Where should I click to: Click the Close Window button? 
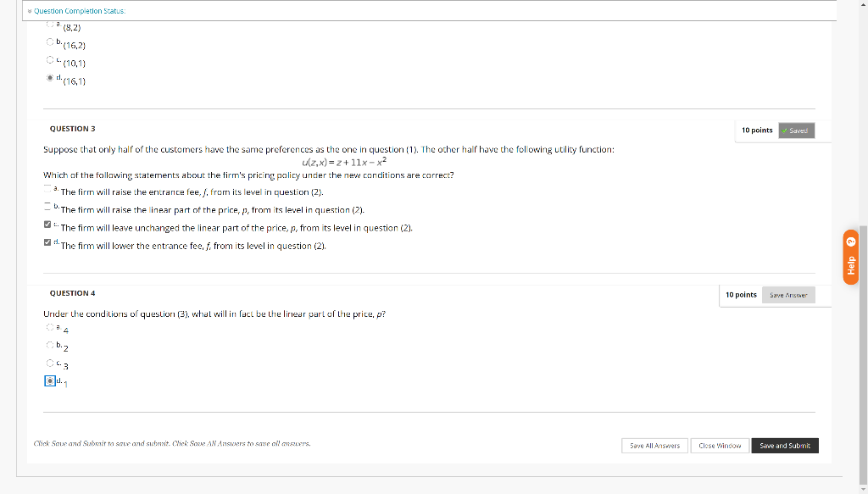click(x=720, y=446)
